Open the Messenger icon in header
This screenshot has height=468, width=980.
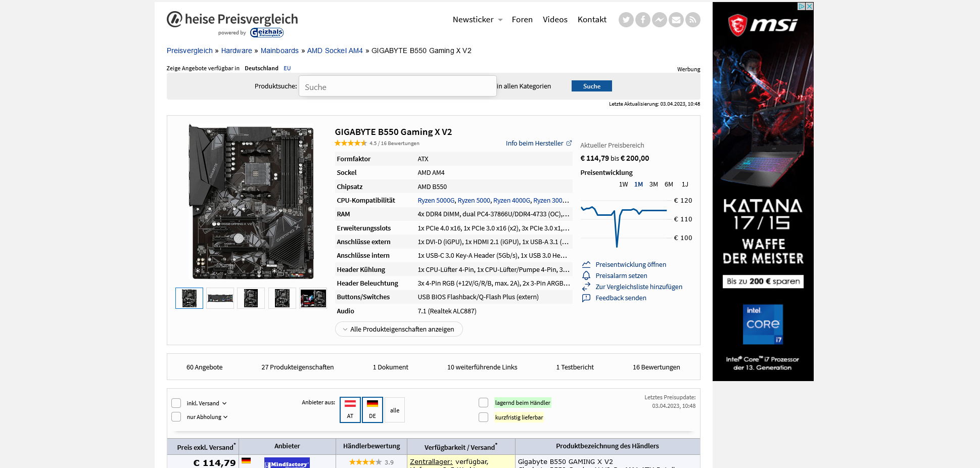[x=659, y=20]
